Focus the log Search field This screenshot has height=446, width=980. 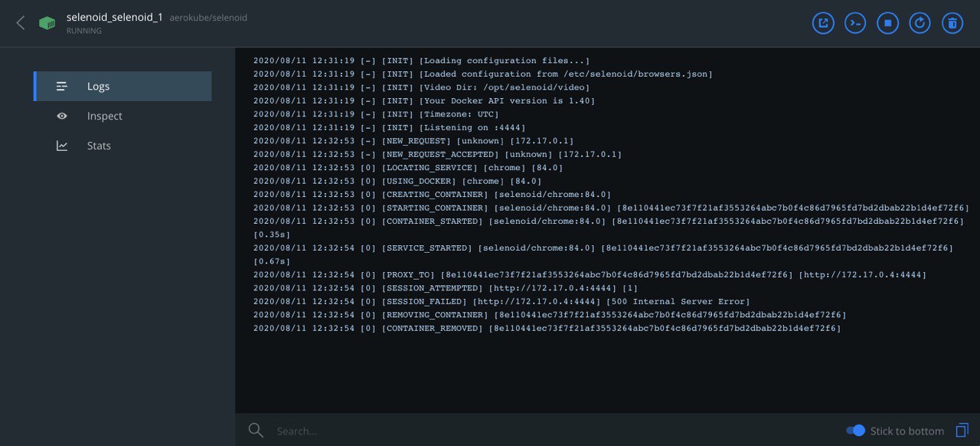pos(551,431)
